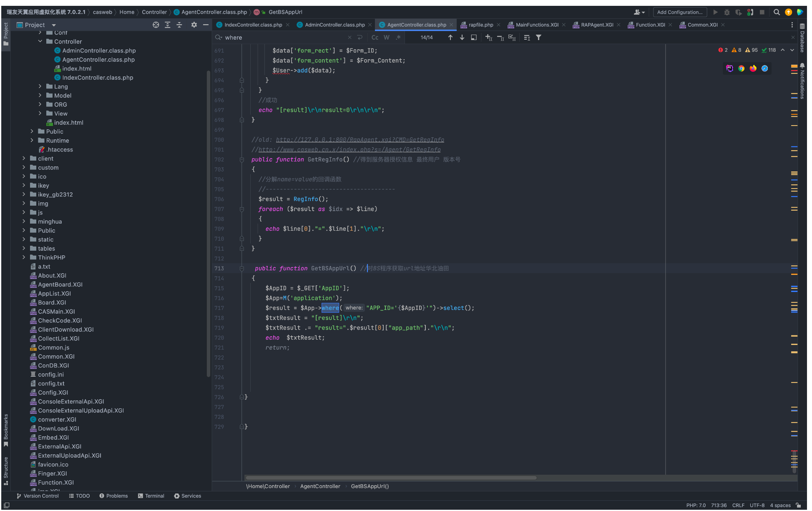The image size is (812, 511).
Task: Open in Chrome browser icon
Action: [741, 68]
